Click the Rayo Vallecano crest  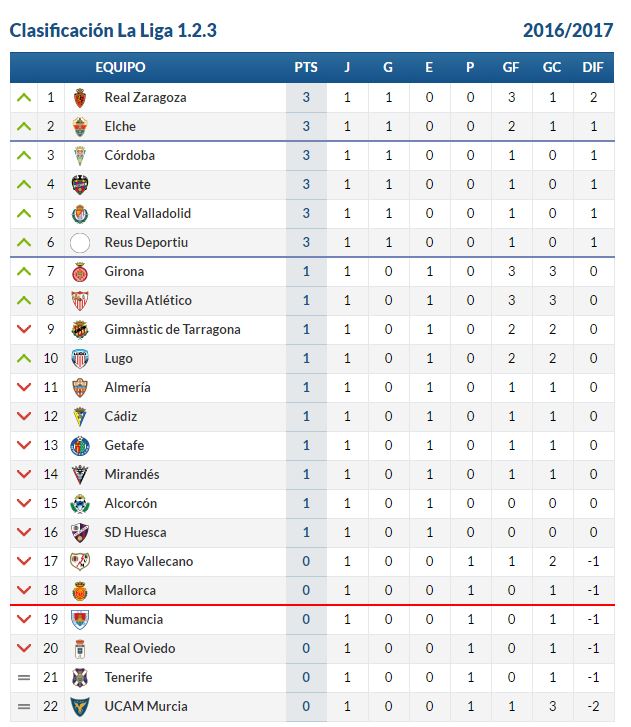80,561
